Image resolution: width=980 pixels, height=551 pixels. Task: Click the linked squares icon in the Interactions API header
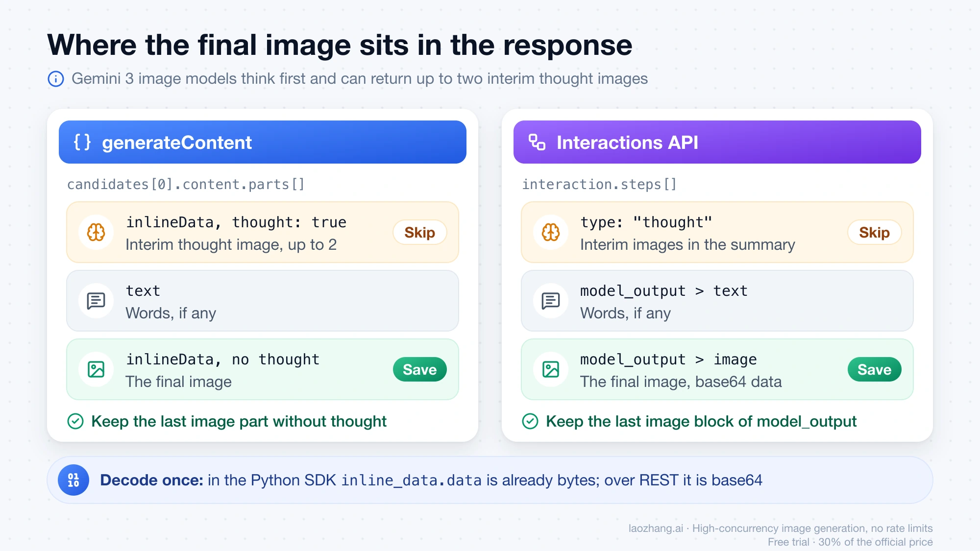(537, 142)
